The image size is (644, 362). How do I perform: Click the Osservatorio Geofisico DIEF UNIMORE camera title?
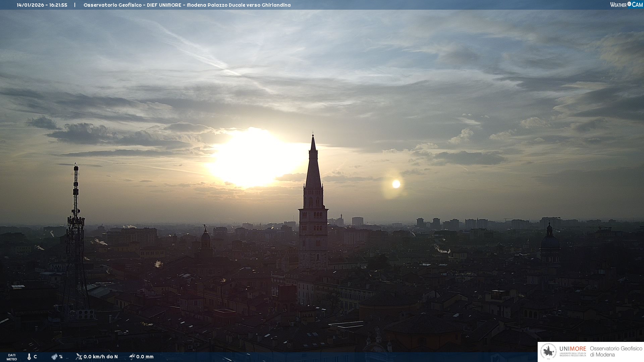coord(187,5)
